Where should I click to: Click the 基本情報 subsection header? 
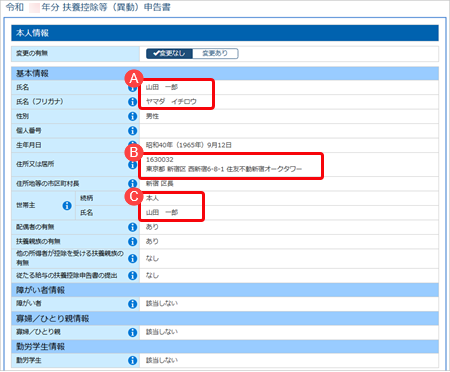coord(225,73)
